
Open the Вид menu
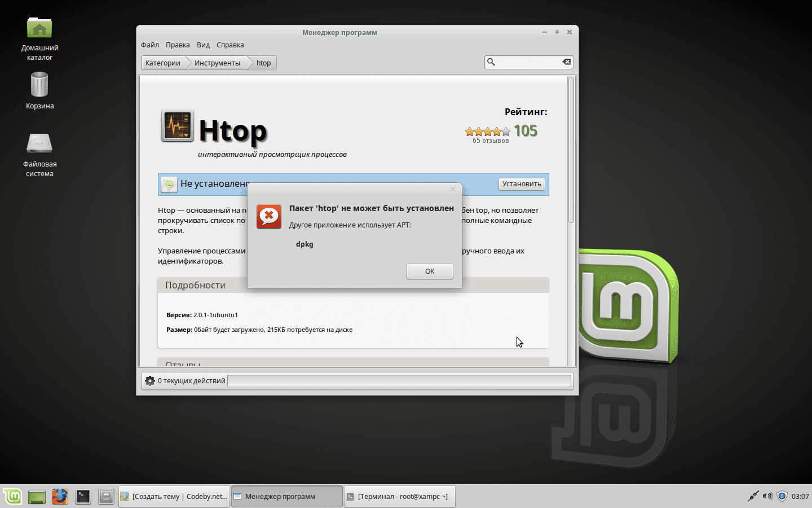pyautogui.click(x=203, y=45)
